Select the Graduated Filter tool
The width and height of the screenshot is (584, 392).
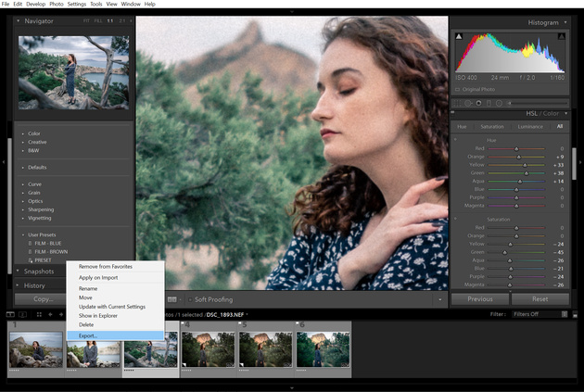[489, 103]
